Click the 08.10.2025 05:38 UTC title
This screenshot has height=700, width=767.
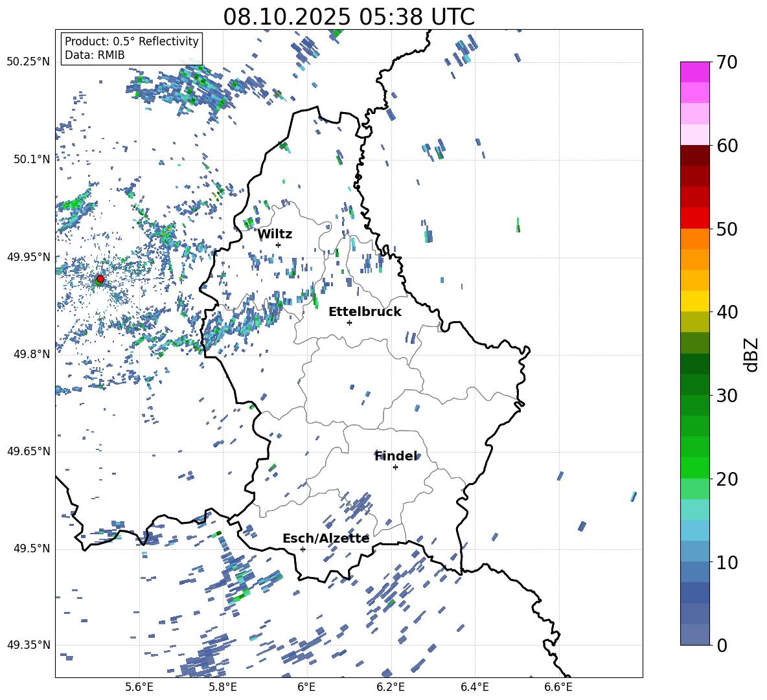click(349, 17)
